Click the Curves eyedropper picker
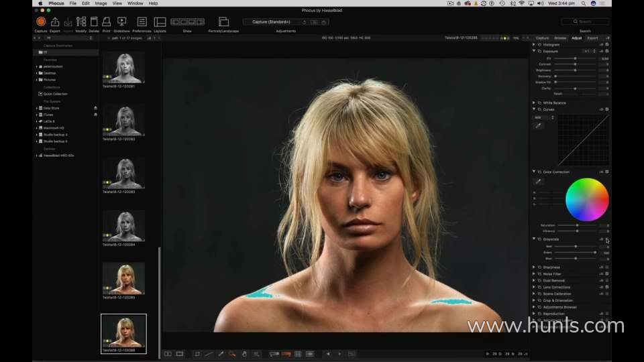644x362 pixels. [x=538, y=125]
